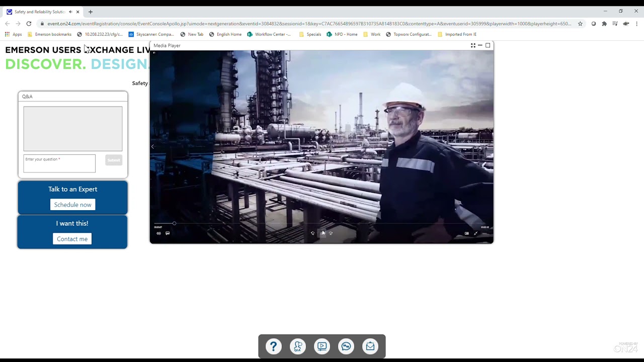Click the Contact me button
The width and height of the screenshot is (644, 362).
tap(72, 239)
